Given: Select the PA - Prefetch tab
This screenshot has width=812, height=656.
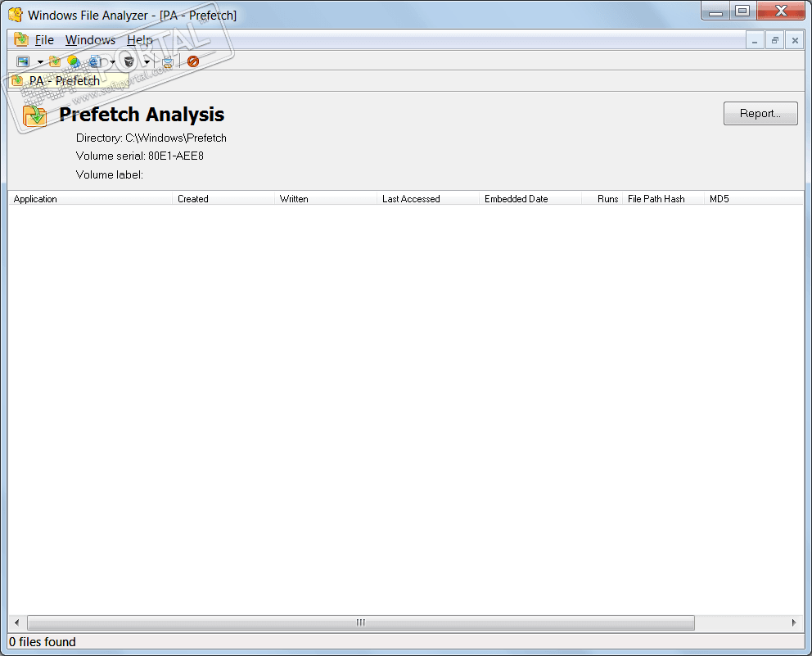Looking at the screenshot, I should coord(69,81).
